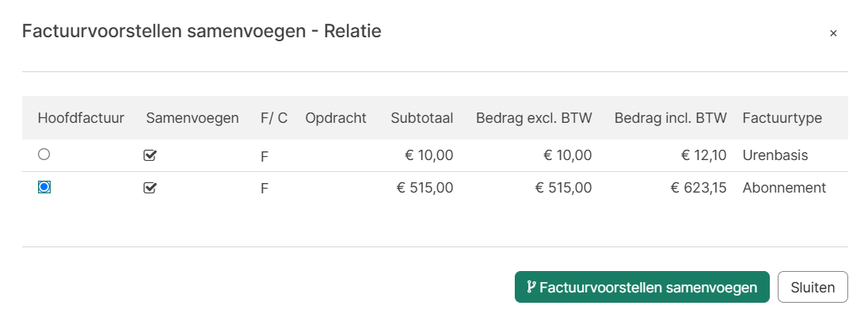Click the Hoofdfactuur column header
The width and height of the screenshot is (868, 317).
[x=81, y=117]
